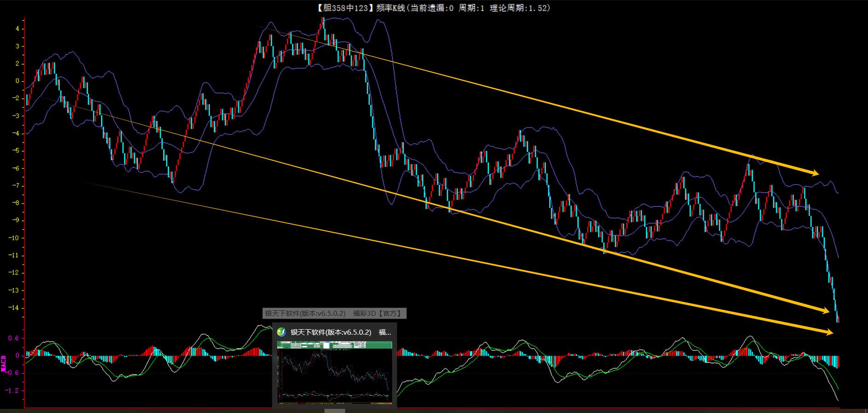Viewport: 868px width, 413px height.
Task: Click the middle trend line's arrowhead
Action: 824,310
